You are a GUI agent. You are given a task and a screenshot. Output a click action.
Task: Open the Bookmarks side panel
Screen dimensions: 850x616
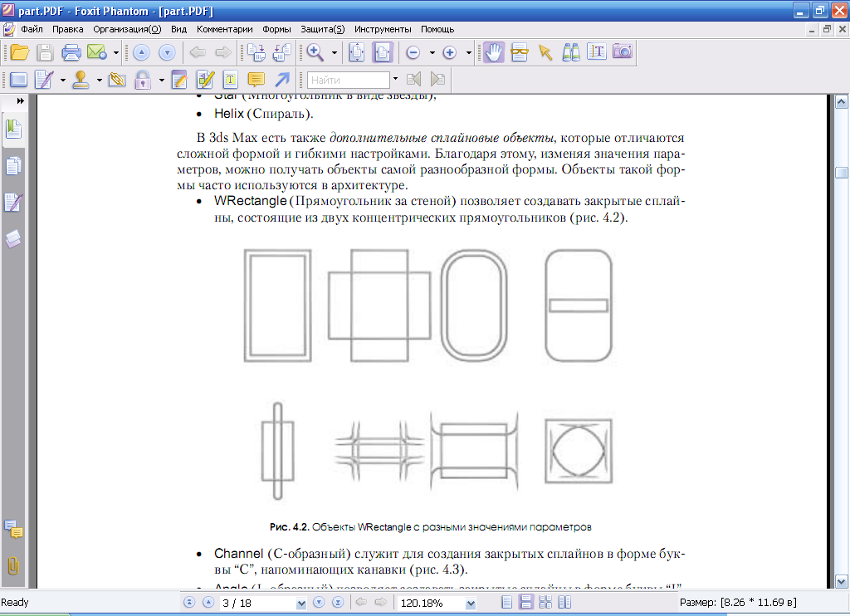(13, 130)
